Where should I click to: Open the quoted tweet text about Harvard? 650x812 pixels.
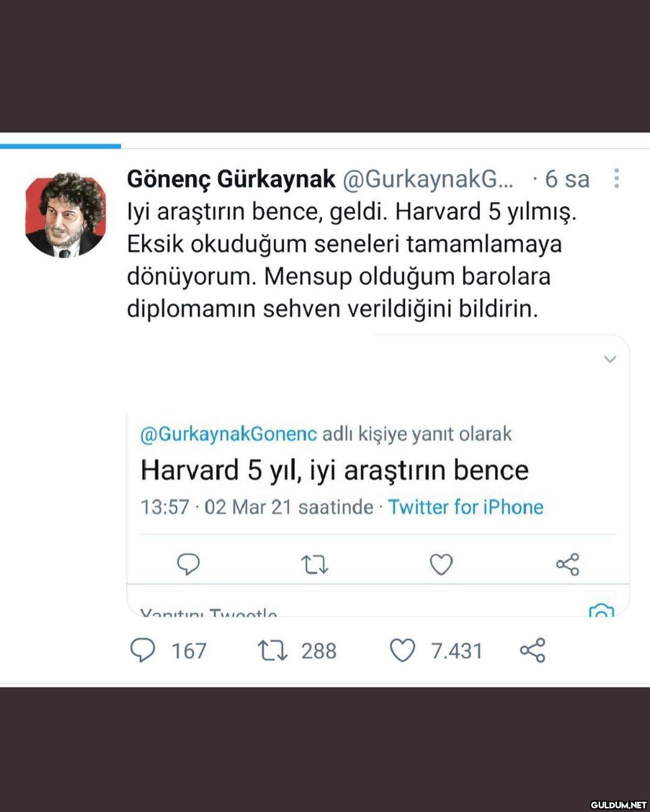[335, 470]
